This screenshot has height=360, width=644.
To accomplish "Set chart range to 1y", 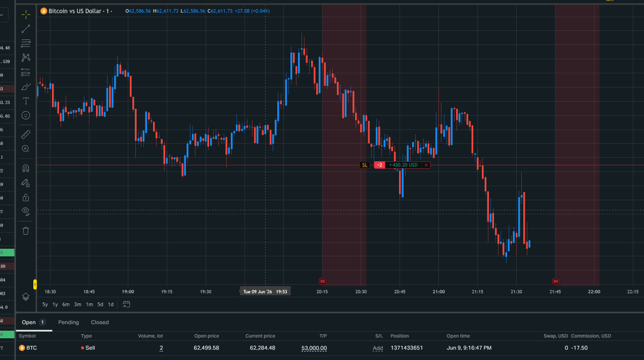I will pyautogui.click(x=55, y=304).
